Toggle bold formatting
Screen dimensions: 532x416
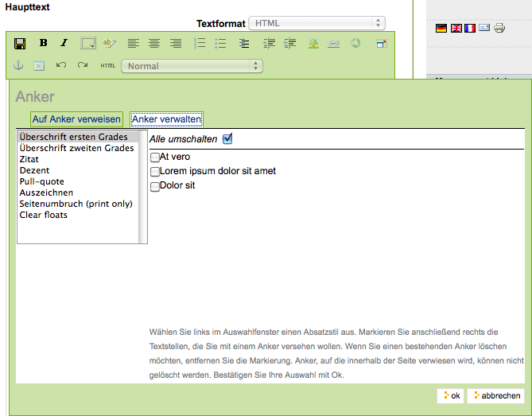(43, 43)
